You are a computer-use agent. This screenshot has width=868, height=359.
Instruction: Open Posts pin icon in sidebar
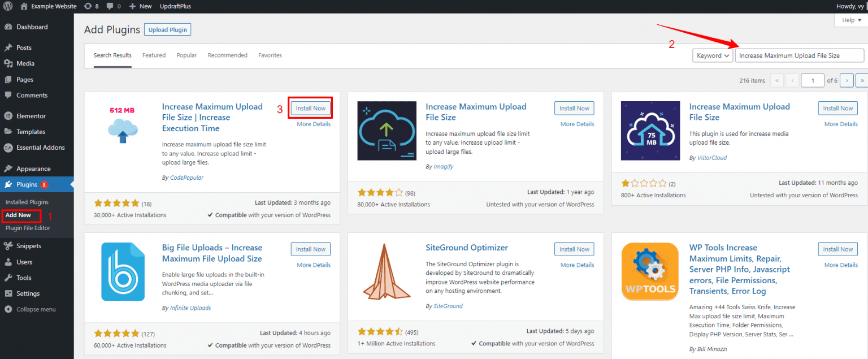[x=8, y=48]
